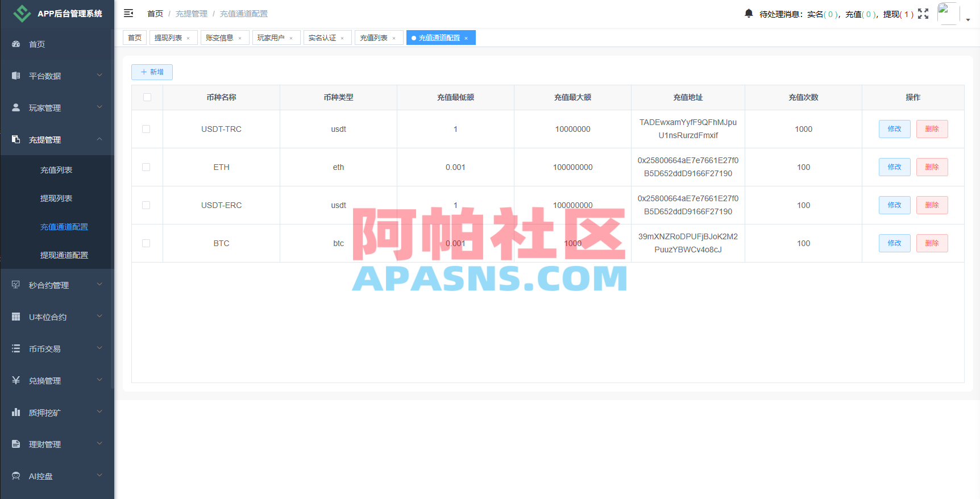980x499 pixels.
Task: Click the 兑换管理 yen icon
Action: pos(16,380)
